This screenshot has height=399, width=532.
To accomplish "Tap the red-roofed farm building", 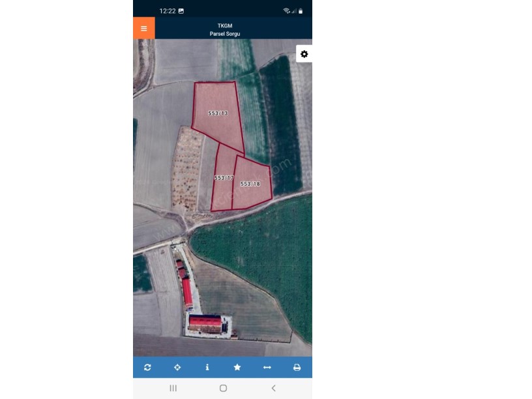I will [205, 323].
